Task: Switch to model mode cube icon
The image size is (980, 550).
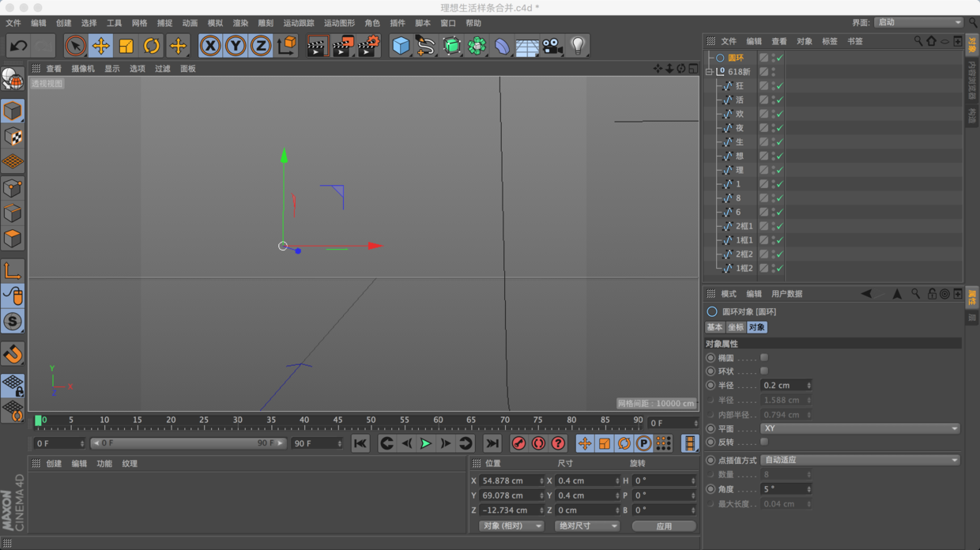Action: point(13,111)
